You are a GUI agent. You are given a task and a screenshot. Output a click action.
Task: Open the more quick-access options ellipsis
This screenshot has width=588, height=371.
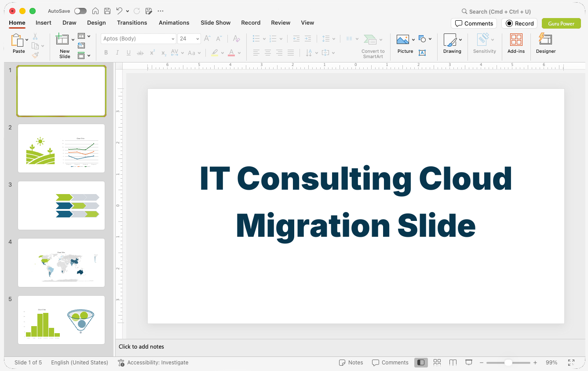tap(161, 11)
